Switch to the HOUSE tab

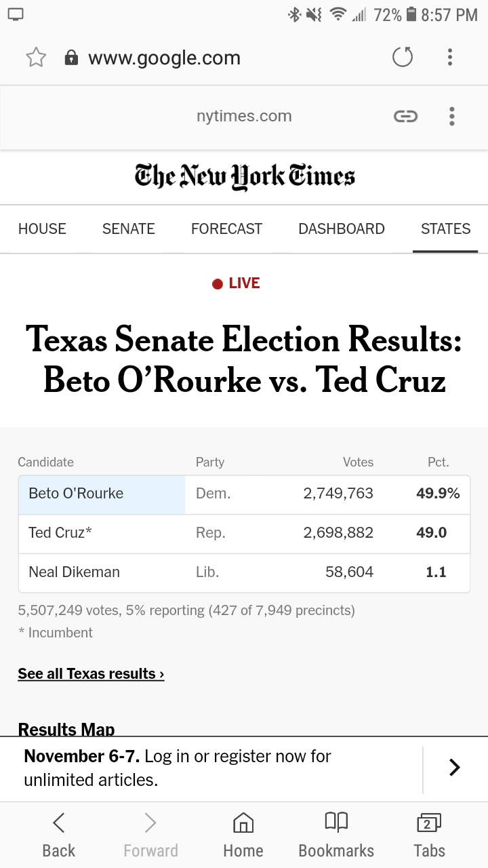point(42,229)
